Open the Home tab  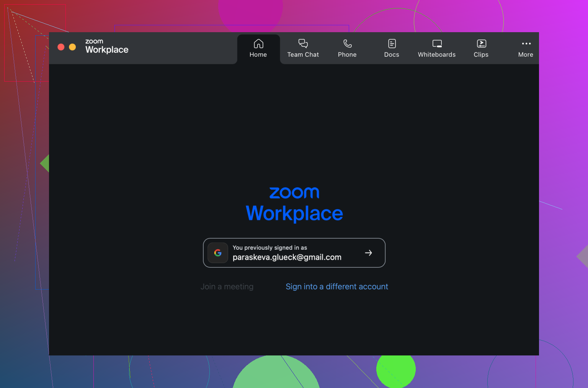click(x=258, y=49)
